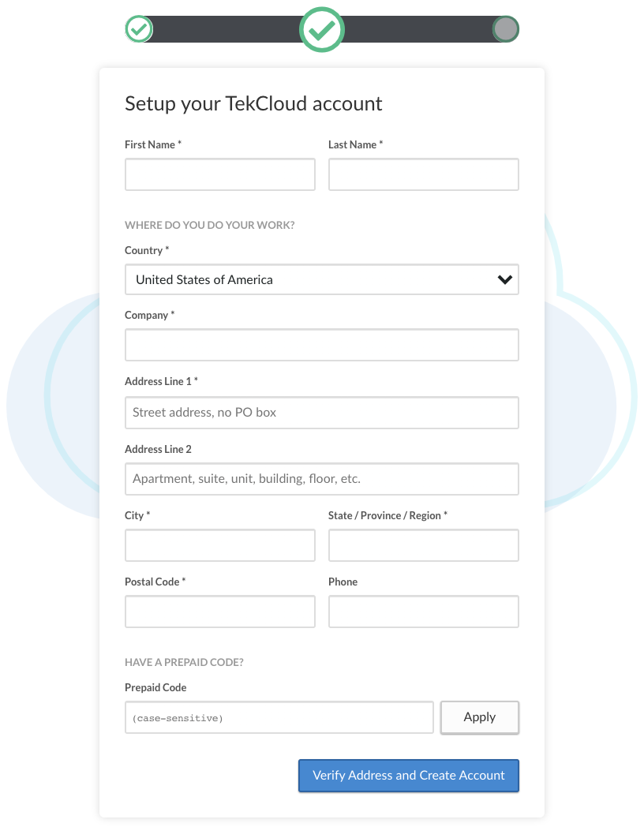Select the Postal Code input
644x838 pixels.
point(219,612)
